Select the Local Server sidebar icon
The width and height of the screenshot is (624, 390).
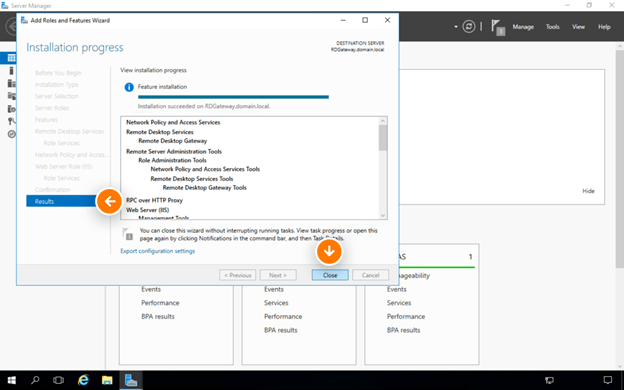(x=11, y=71)
